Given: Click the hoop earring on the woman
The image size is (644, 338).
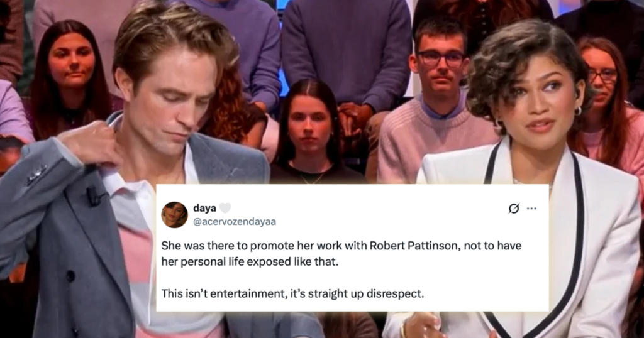Looking at the screenshot, I should [578, 111].
